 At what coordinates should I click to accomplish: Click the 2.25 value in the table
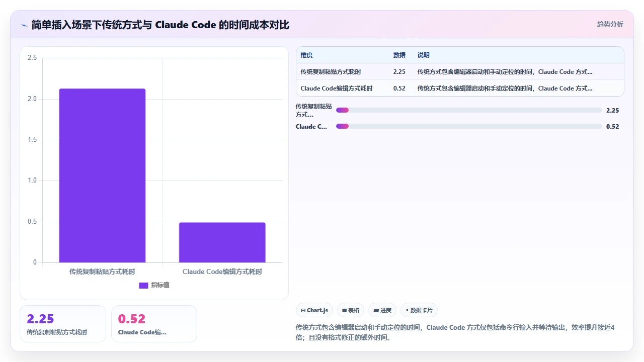click(x=399, y=72)
